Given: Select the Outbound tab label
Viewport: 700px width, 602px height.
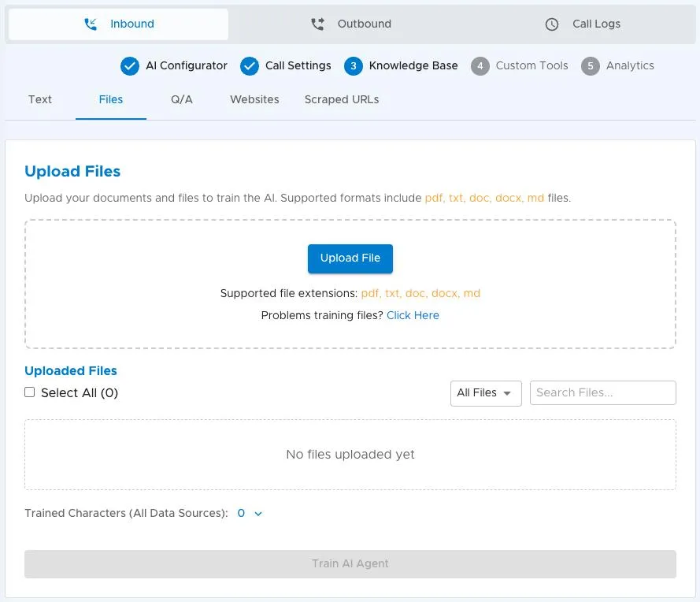Looking at the screenshot, I should [x=365, y=24].
